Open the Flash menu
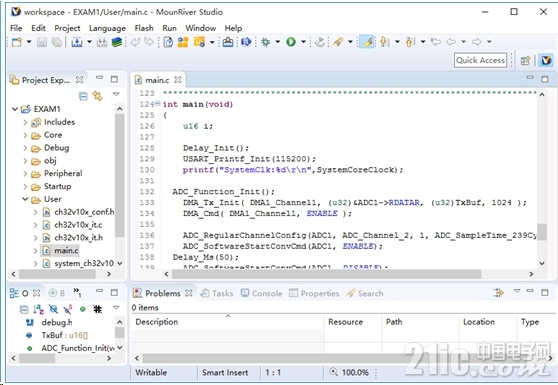The image size is (558, 385). click(144, 28)
